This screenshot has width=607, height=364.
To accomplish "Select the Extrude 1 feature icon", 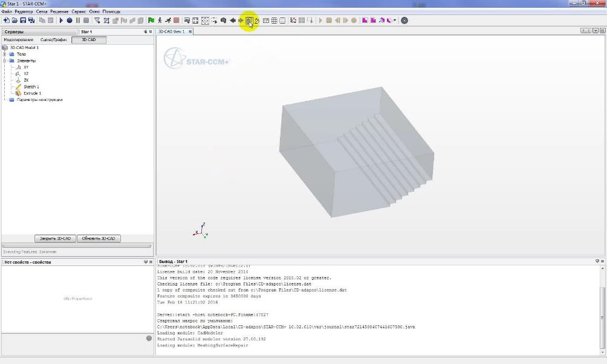I will (18, 93).
